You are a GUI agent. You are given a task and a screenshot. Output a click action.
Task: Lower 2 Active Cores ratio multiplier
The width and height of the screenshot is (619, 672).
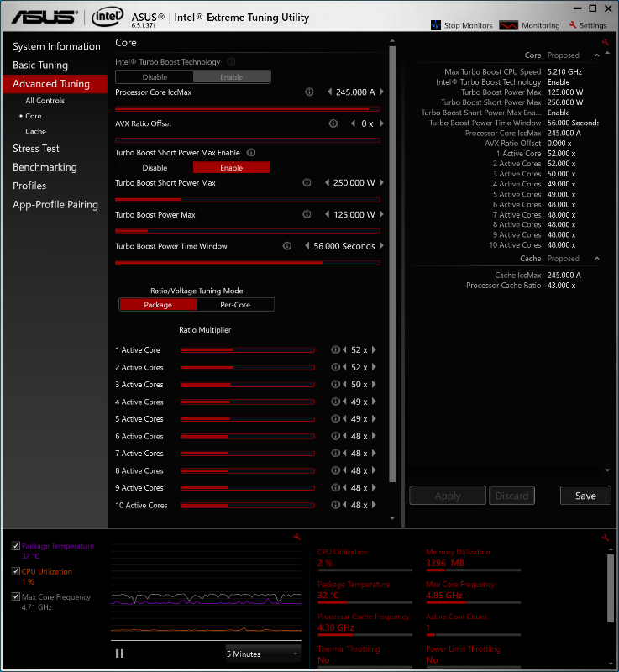(x=344, y=367)
